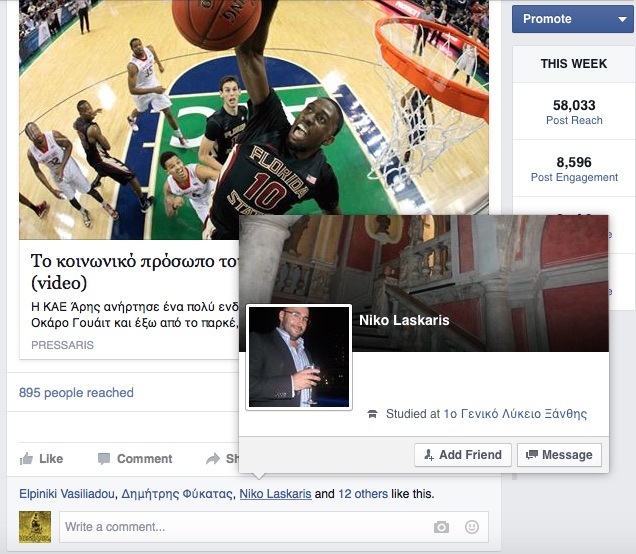
Task: Open the article headline Το κοινωνικό πρόσωπο
Action: [x=134, y=272]
